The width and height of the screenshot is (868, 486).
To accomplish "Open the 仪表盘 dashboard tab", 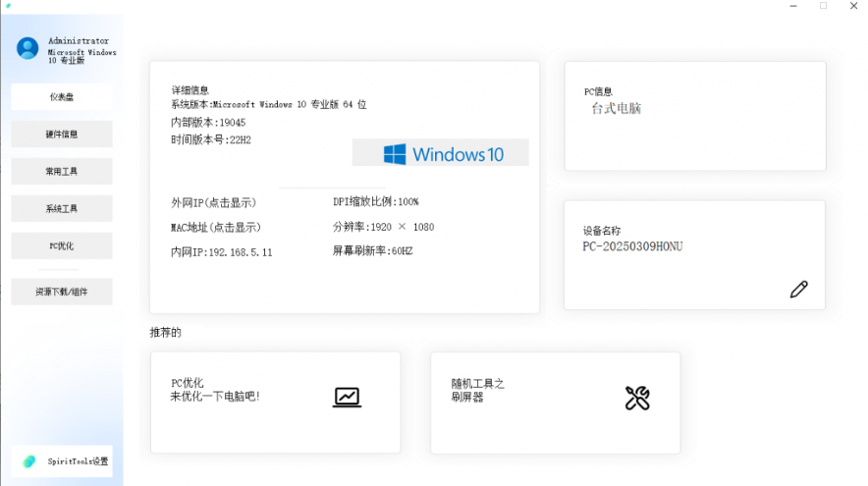I will click(62, 97).
